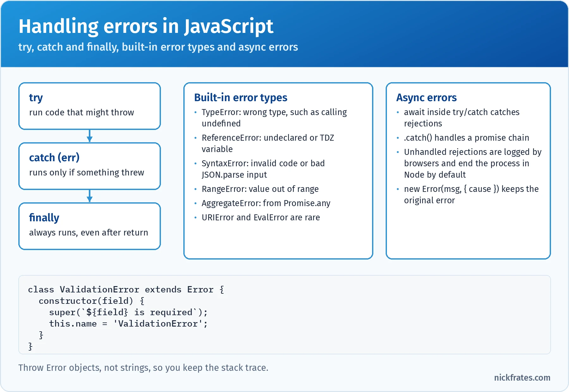This screenshot has width=569, height=392.
Task: Click 'AggregateError: from Promise.any'
Action: click(x=266, y=203)
